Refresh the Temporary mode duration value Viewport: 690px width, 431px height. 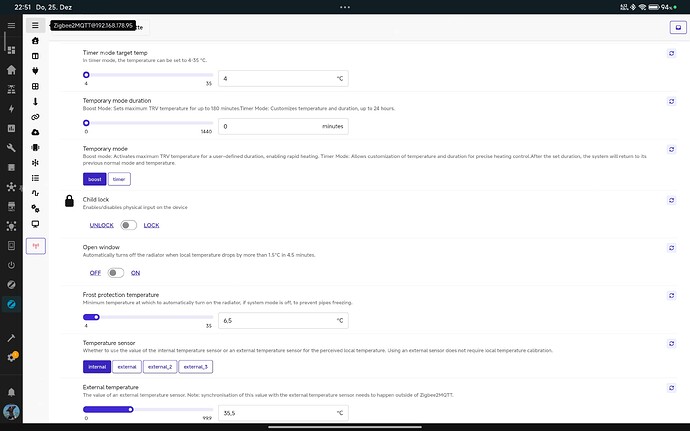(x=672, y=101)
